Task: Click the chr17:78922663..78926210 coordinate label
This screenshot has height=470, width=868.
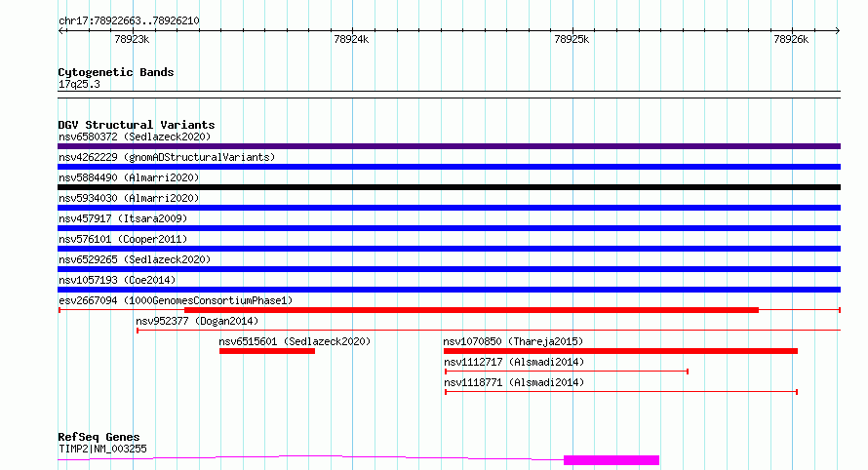Action: 129,21
